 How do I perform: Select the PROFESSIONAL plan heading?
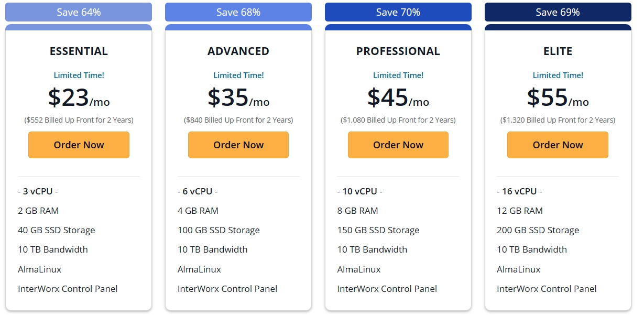pos(398,51)
